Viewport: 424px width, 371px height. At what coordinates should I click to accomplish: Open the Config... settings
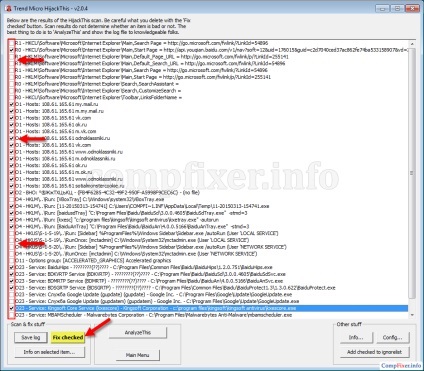coord(392,337)
